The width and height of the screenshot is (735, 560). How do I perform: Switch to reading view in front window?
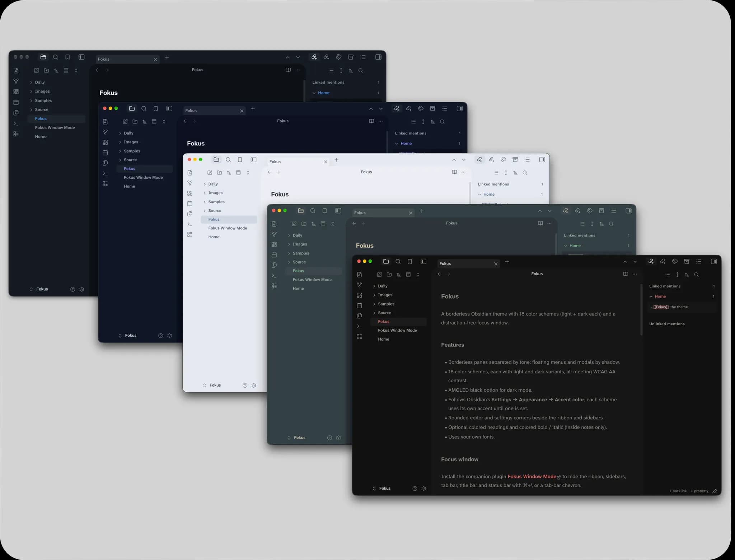[626, 274]
